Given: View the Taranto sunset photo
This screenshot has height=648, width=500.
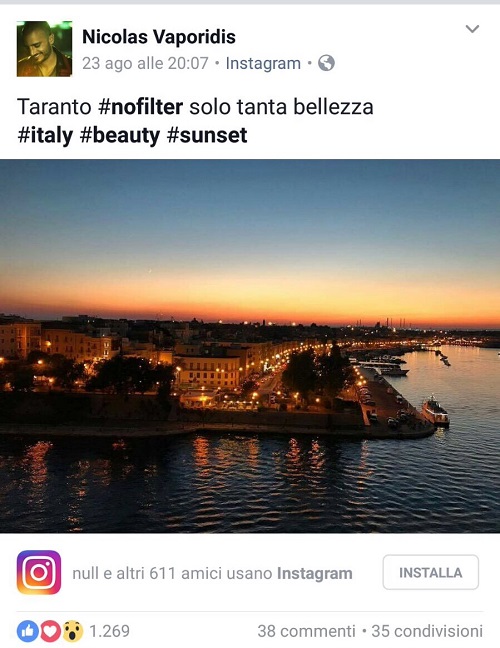Looking at the screenshot, I should pyautogui.click(x=250, y=346).
